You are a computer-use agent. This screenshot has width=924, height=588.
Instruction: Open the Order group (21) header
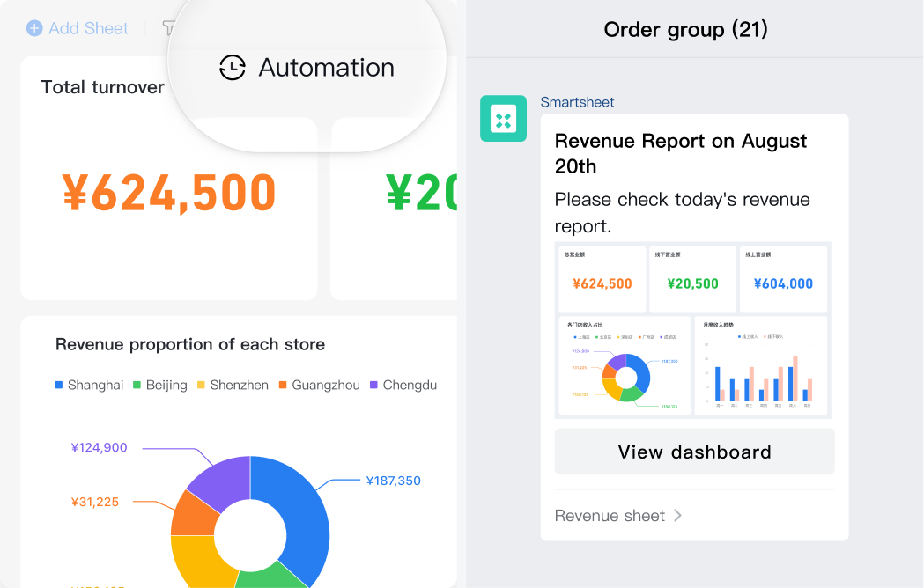(x=685, y=29)
